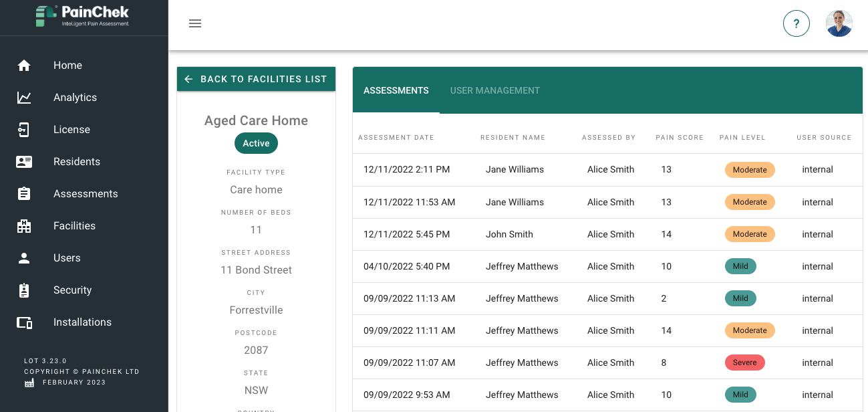
Task: Click the PainChek logo
Action: click(84, 16)
